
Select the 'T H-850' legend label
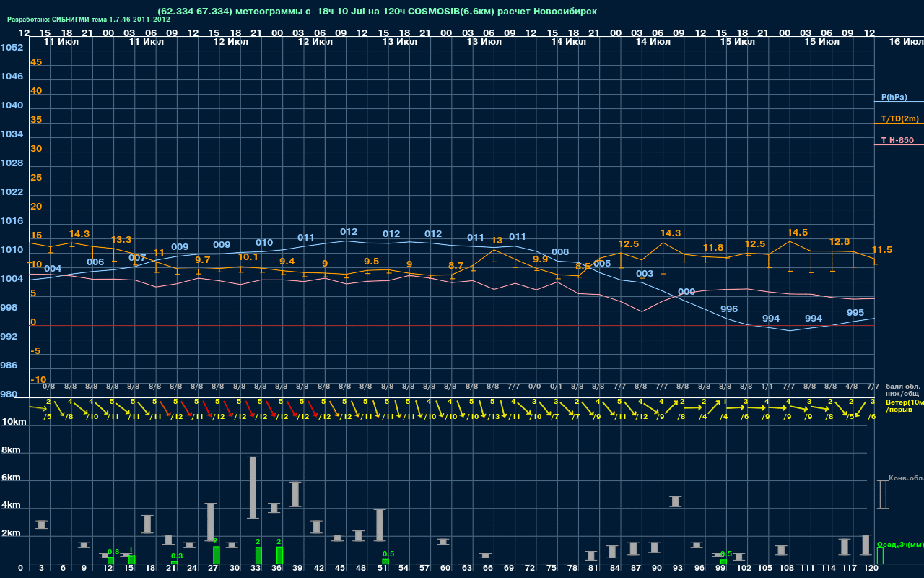pyautogui.click(x=898, y=140)
